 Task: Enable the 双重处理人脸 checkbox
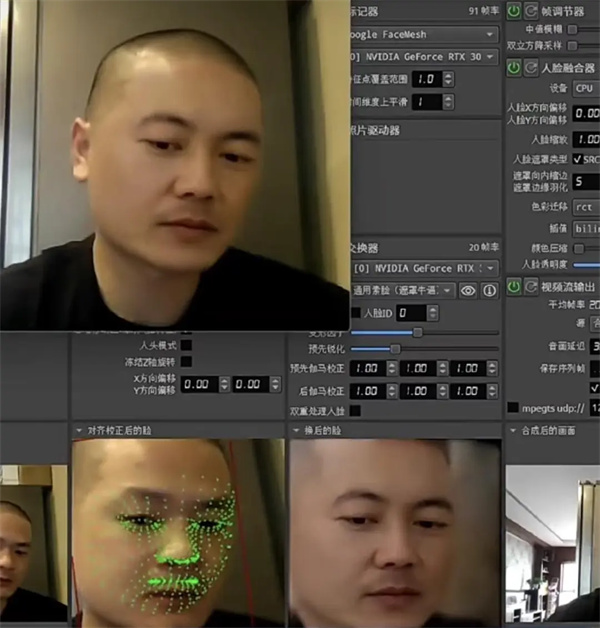(x=355, y=411)
